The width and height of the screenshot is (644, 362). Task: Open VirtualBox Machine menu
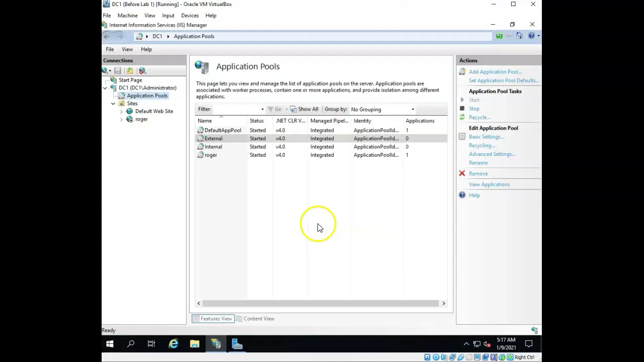pyautogui.click(x=127, y=16)
